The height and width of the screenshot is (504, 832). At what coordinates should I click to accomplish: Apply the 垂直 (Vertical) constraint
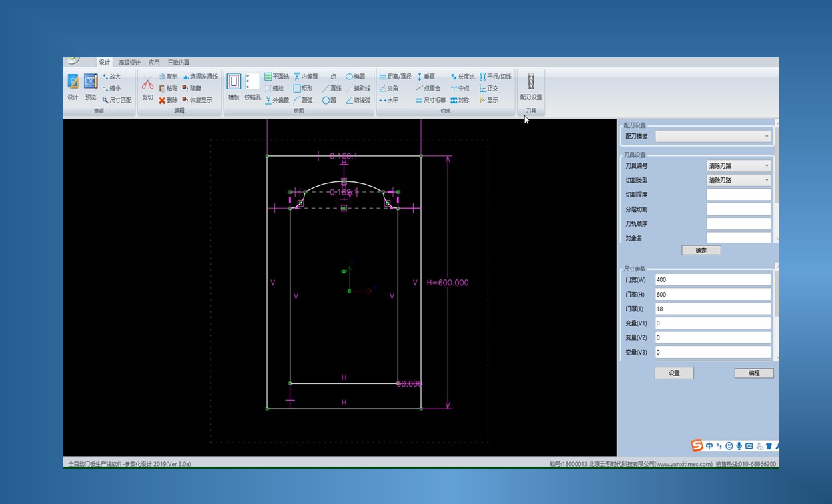pyautogui.click(x=425, y=77)
